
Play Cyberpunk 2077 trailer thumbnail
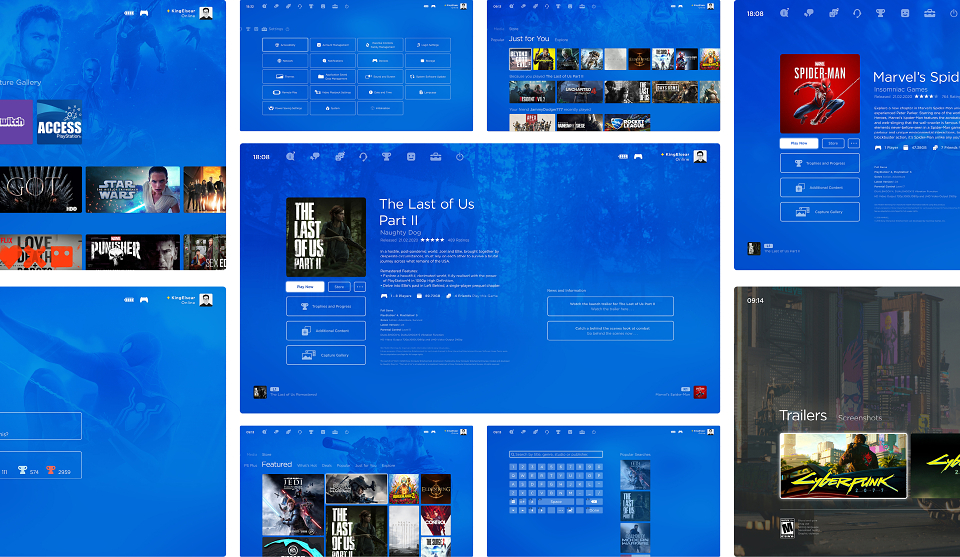(x=843, y=466)
